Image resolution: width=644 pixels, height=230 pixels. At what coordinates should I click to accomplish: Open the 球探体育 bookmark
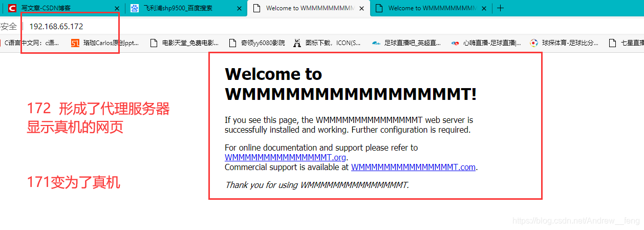pos(564,43)
